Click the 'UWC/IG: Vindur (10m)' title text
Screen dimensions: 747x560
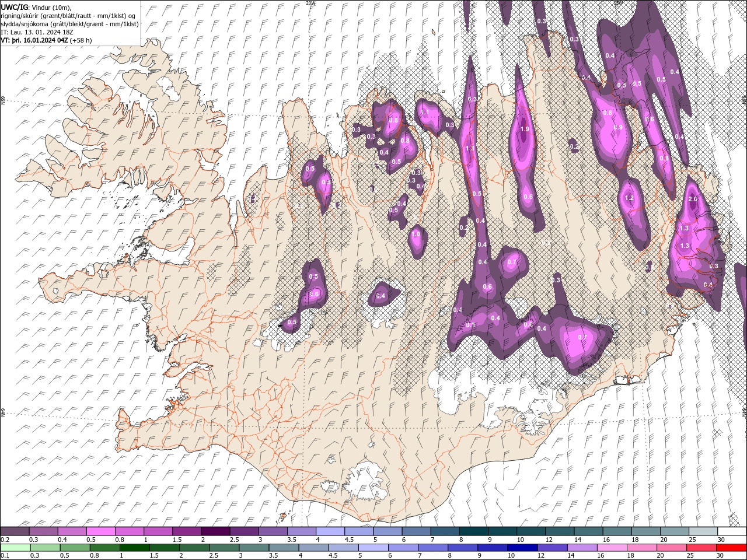coord(36,7)
